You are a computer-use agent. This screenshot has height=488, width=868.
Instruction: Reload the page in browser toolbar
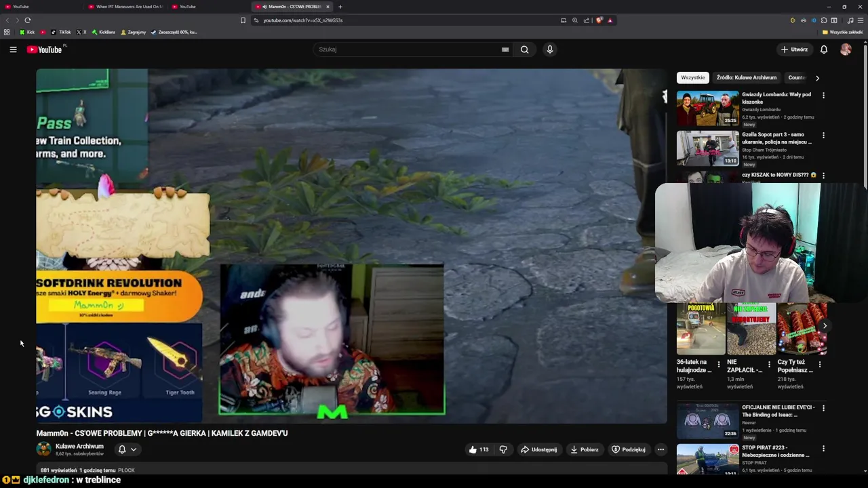coord(27,20)
